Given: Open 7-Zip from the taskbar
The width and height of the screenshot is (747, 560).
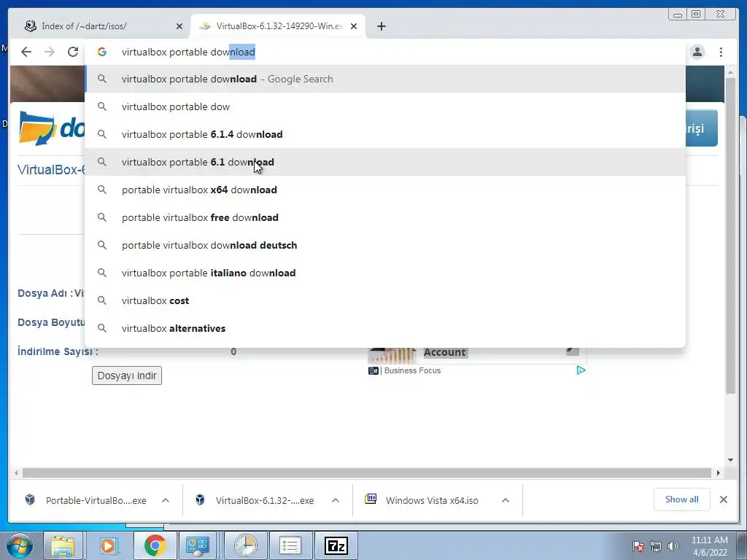Looking at the screenshot, I should click(336, 545).
